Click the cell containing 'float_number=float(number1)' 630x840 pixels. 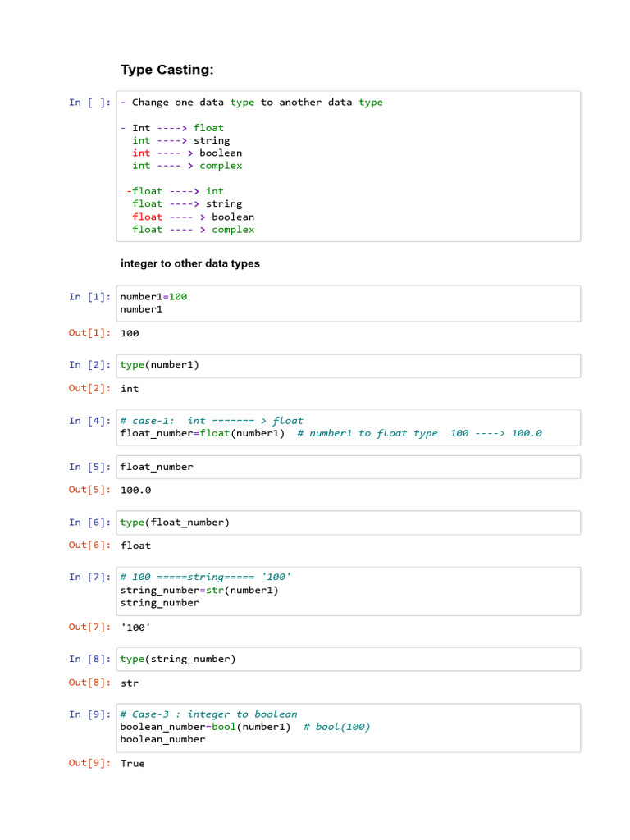348,427
